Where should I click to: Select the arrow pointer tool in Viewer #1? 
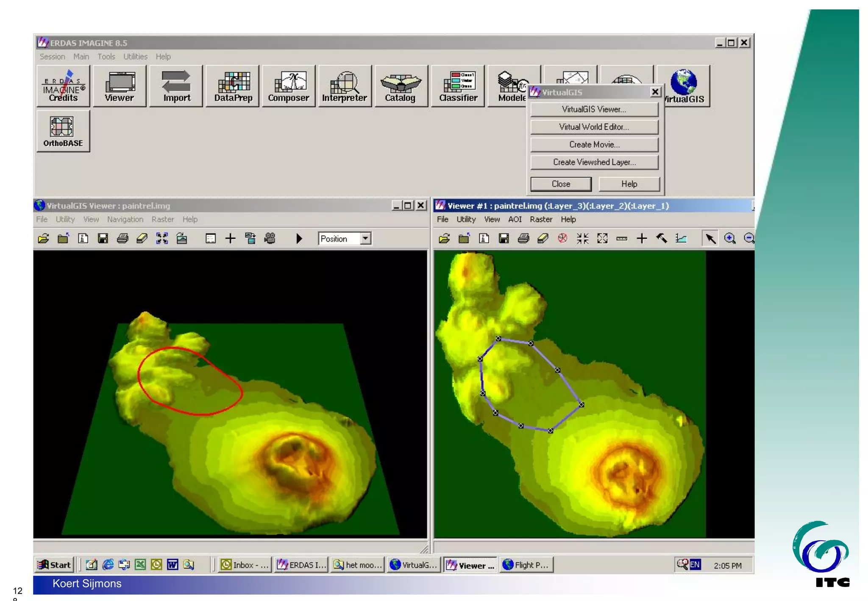pyautogui.click(x=710, y=238)
